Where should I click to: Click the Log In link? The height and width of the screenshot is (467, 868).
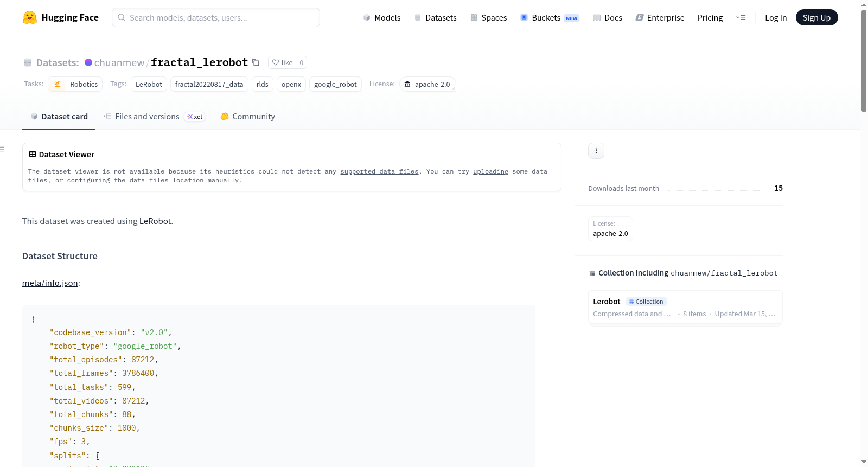(x=776, y=17)
